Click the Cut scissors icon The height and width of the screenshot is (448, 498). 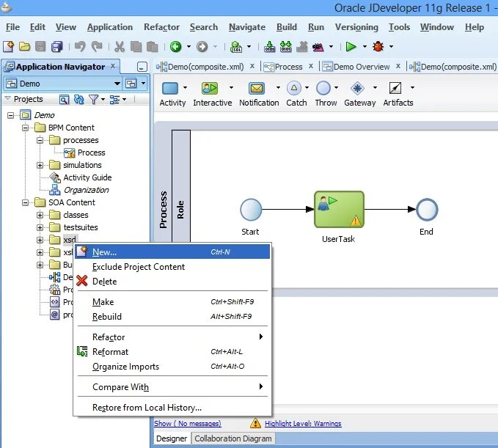pyautogui.click(x=120, y=47)
